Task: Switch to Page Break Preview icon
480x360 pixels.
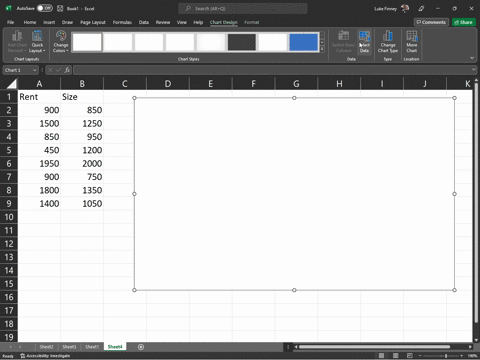Action: (x=410, y=356)
